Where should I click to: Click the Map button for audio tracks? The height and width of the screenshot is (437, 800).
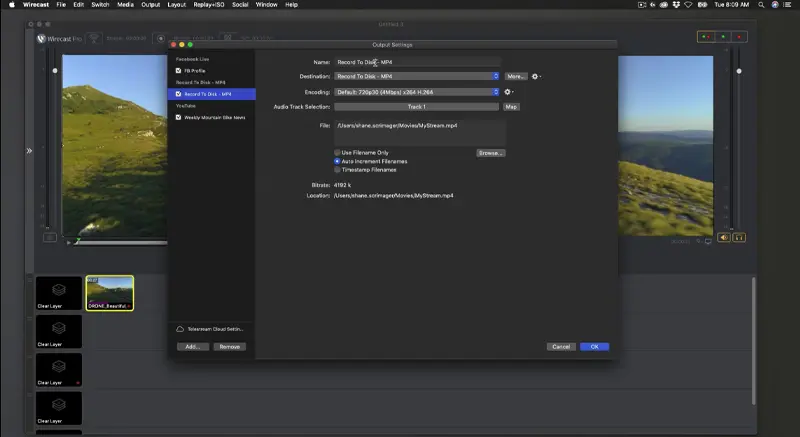click(511, 107)
